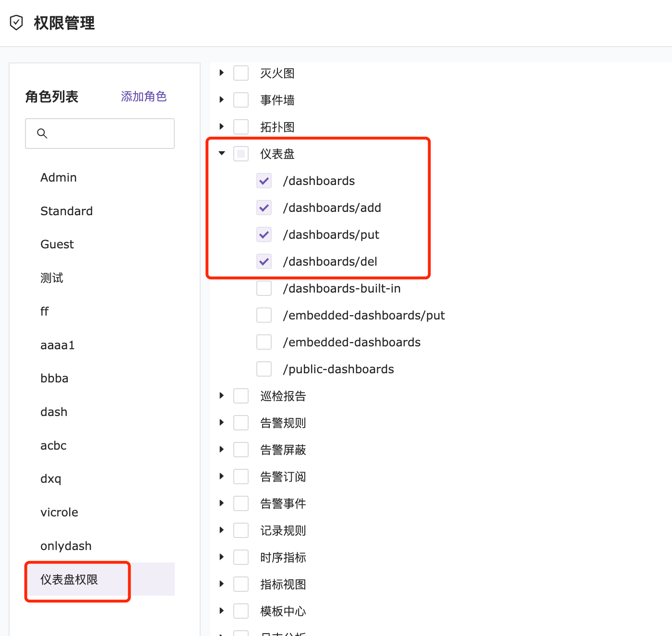The height and width of the screenshot is (636, 672).
Task: Click 添加角色 link
Action: point(144,97)
